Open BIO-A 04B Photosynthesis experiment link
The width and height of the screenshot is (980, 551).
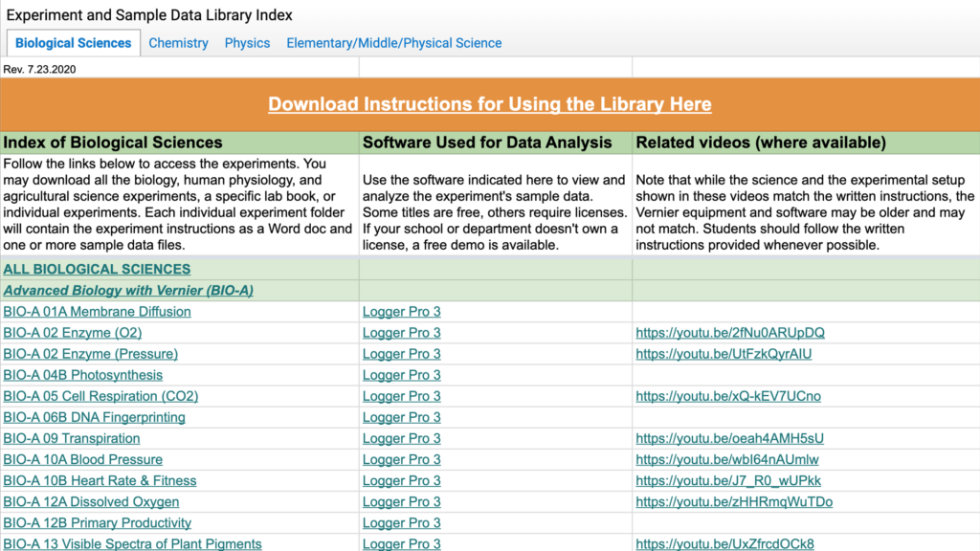pyautogui.click(x=82, y=375)
